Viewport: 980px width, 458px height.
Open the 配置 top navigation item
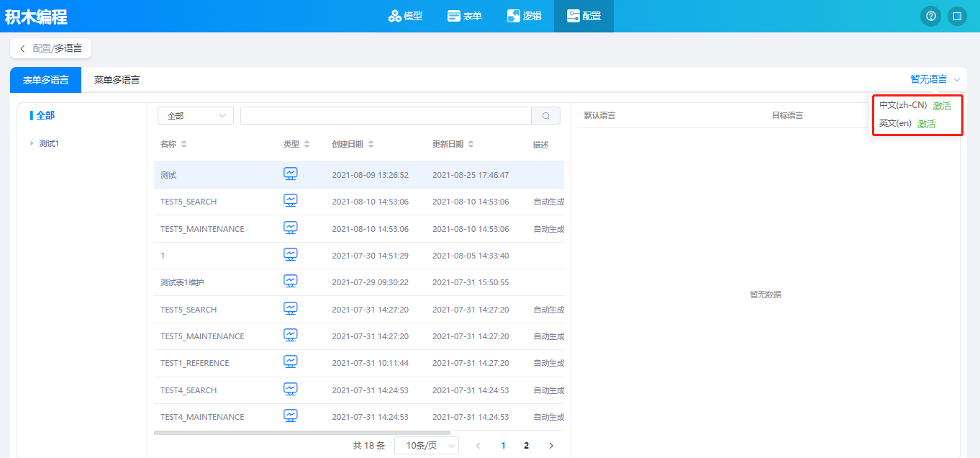(x=584, y=16)
